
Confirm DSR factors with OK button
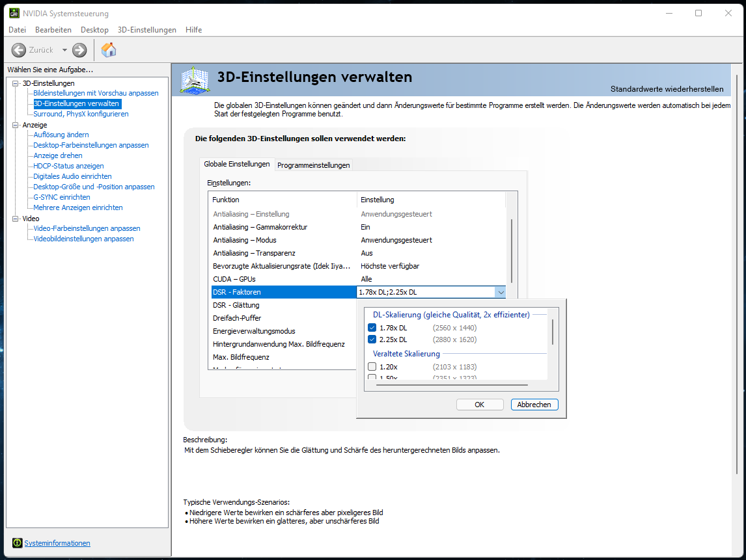[480, 405]
